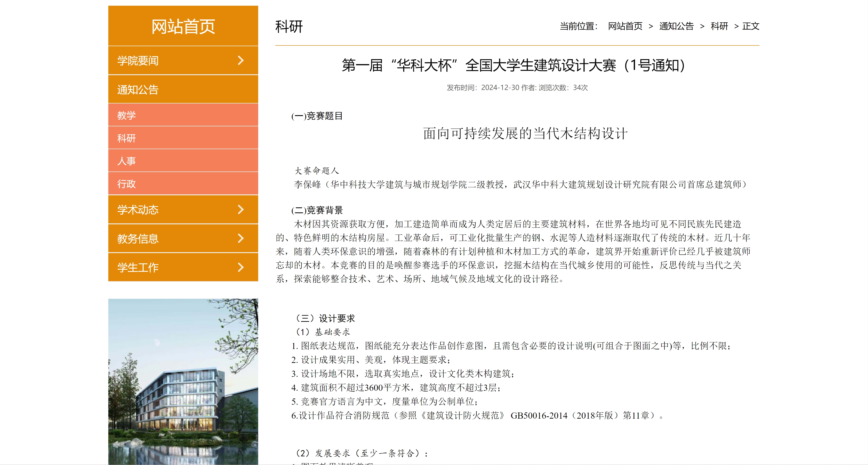Click the building rendering image in the sidebar
Screen dimensions: 868x465
183,381
